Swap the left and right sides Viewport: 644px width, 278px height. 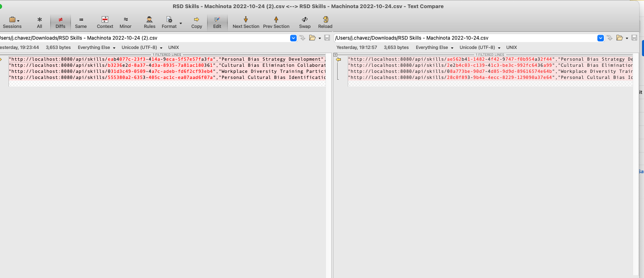[305, 22]
